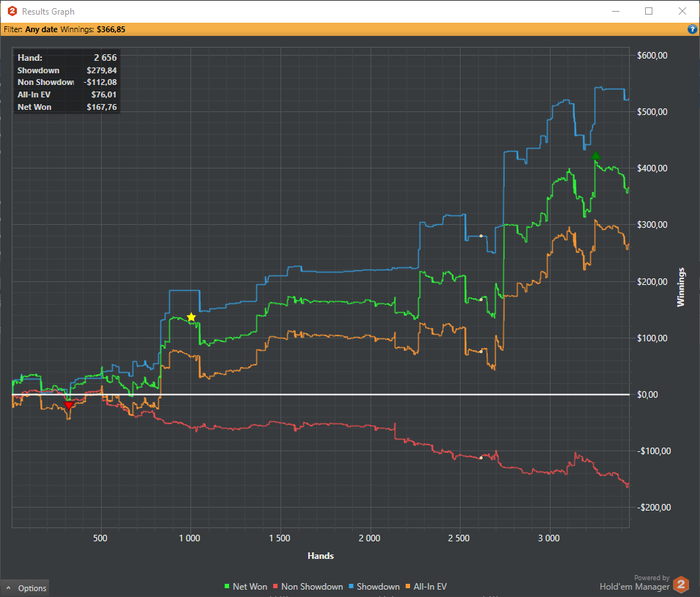Click the green upward triangle peak marker
700x597 pixels.
(596, 156)
